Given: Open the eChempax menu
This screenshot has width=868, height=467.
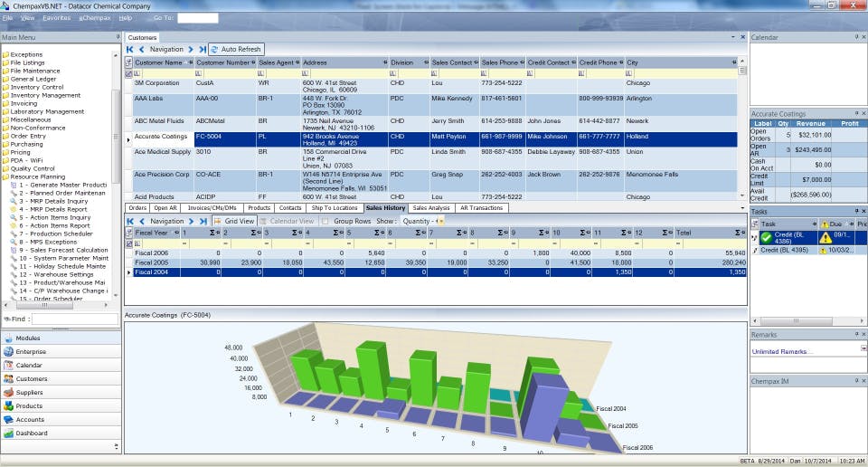Looking at the screenshot, I should (x=95, y=18).
